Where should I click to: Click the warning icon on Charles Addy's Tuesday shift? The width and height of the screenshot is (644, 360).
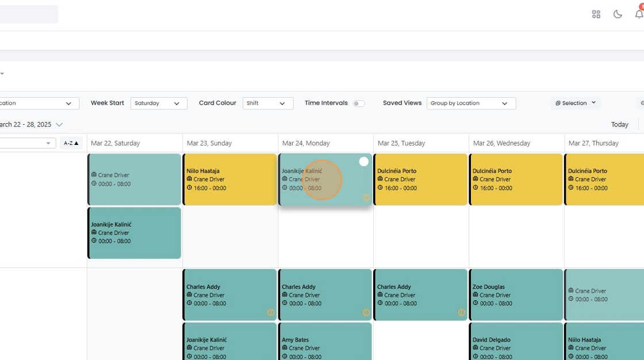(462, 312)
